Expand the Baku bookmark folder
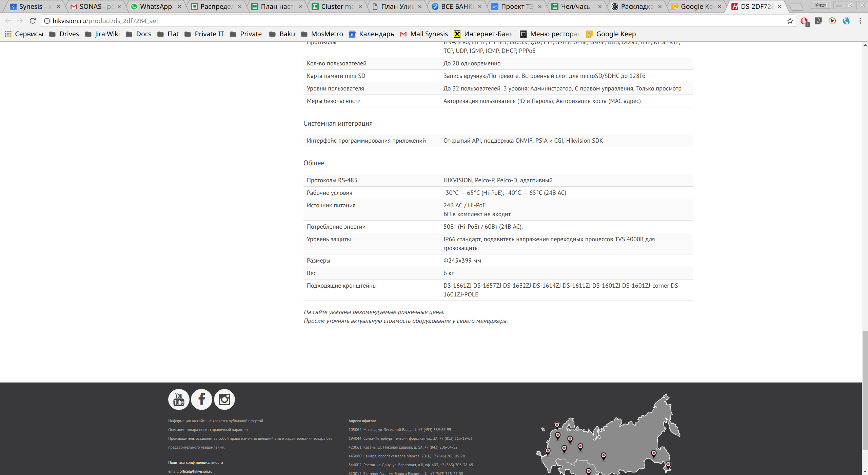The height and width of the screenshot is (475, 868). (x=282, y=34)
